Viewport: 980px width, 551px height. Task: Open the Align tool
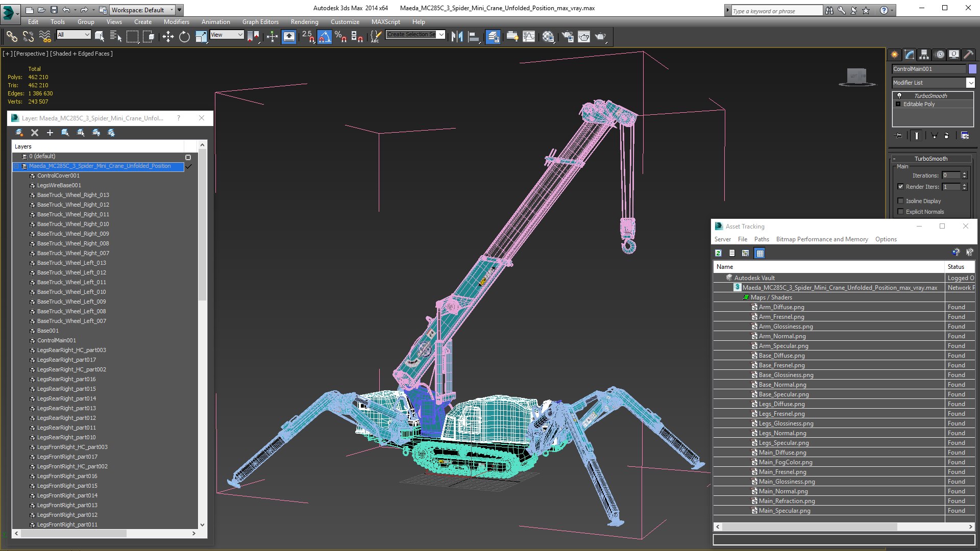point(474,36)
